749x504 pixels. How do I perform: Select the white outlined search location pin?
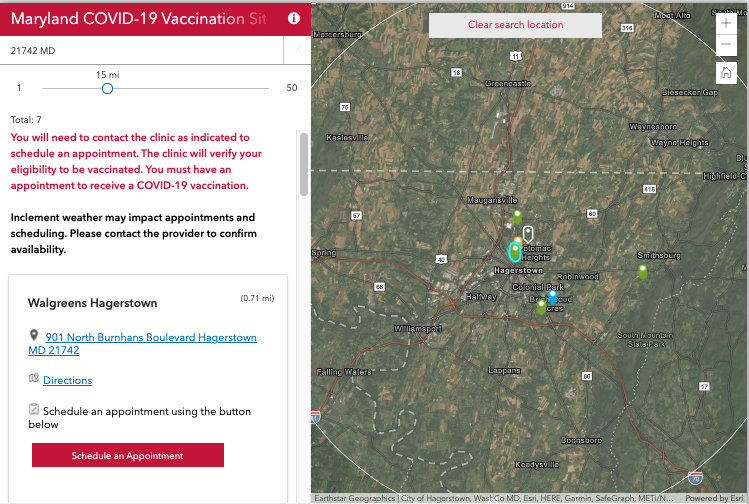[x=527, y=234]
